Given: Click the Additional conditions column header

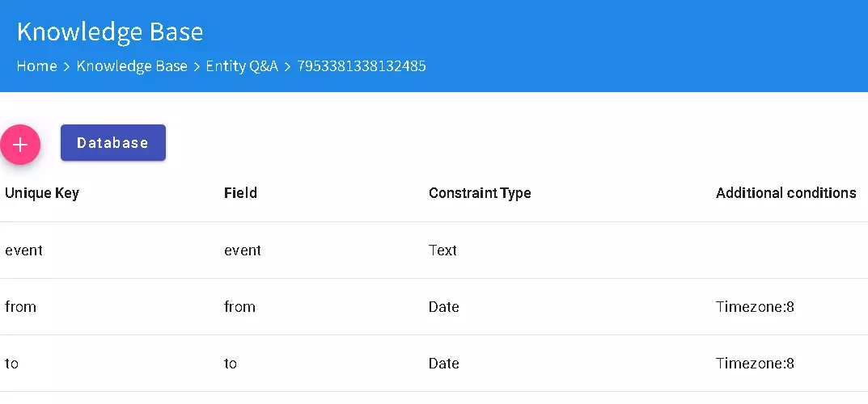Looking at the screenshot, I should point(785,193).
